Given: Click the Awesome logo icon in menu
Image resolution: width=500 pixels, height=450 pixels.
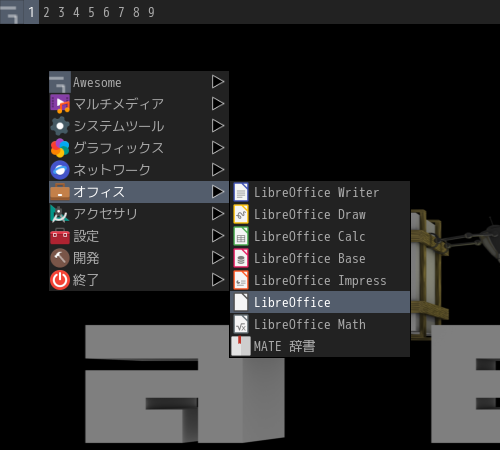Looking at the screenshot, I should [x=60, y=82].
